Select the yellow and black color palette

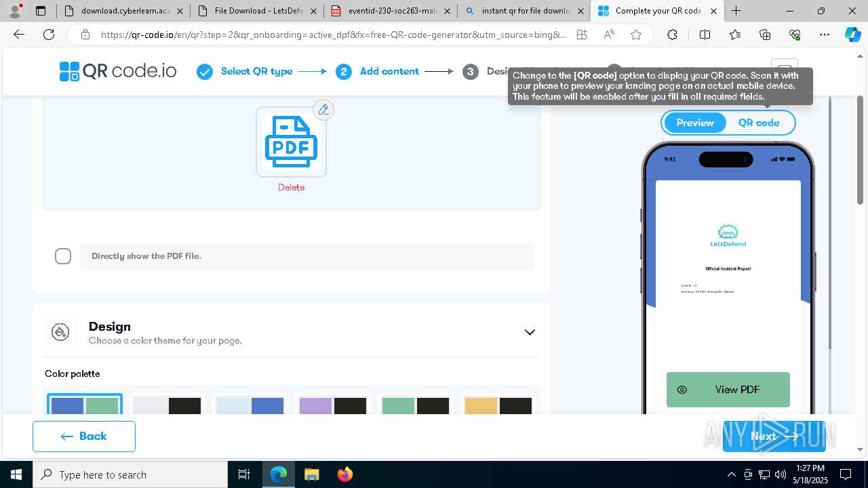[498, 405]
